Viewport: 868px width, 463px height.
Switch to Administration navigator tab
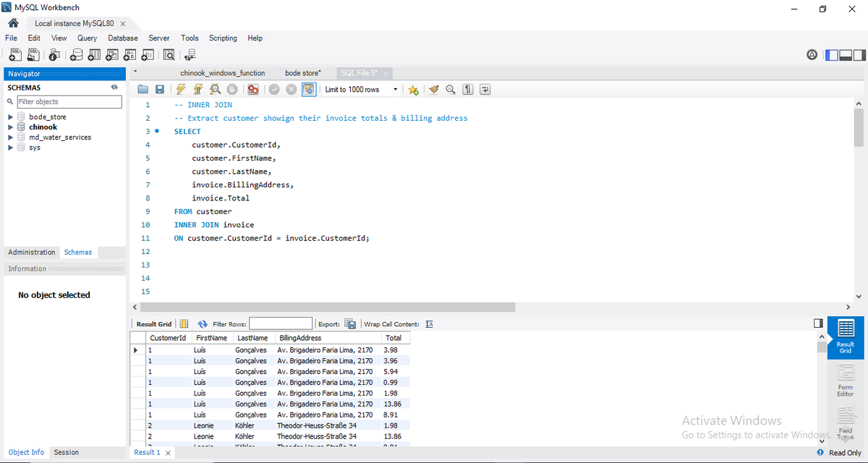pos(32,252)
